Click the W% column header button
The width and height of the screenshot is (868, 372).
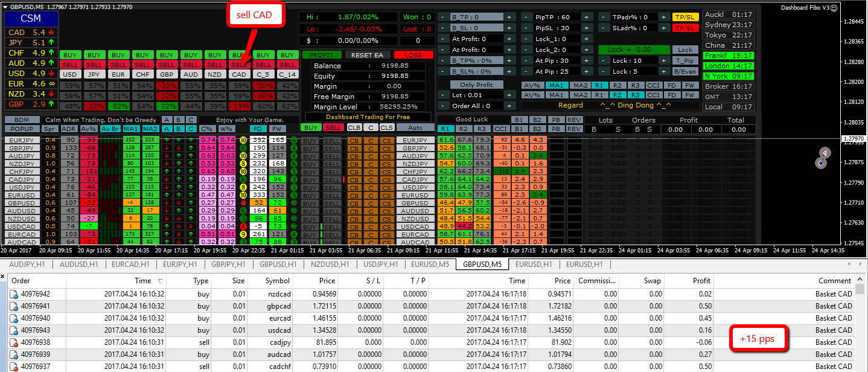pyautogui.click(x=227, y=129)
